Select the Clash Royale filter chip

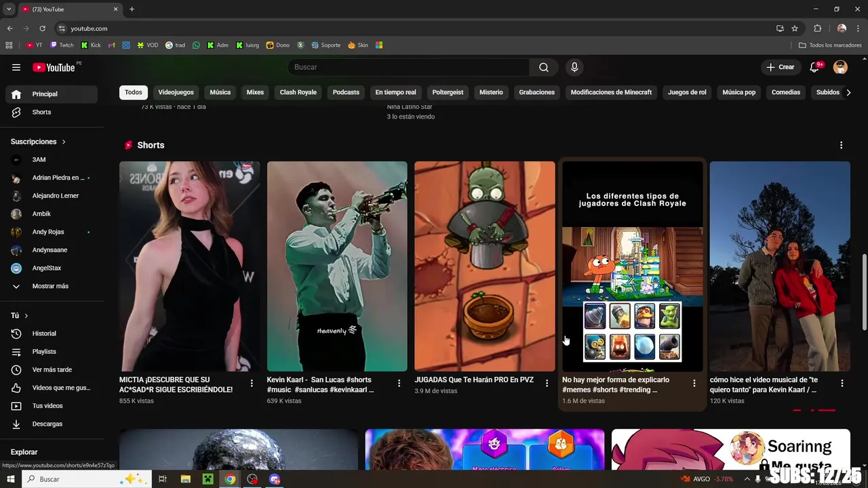click(x=298, y=92)
